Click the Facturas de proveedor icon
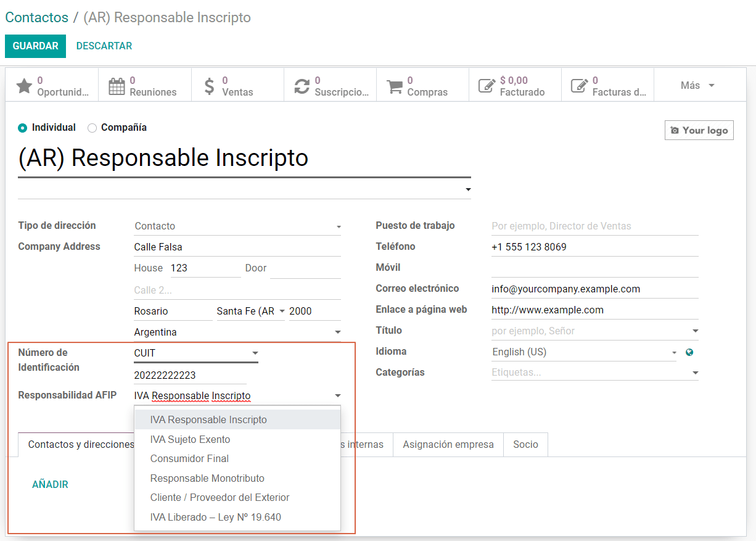 (579, 86)
